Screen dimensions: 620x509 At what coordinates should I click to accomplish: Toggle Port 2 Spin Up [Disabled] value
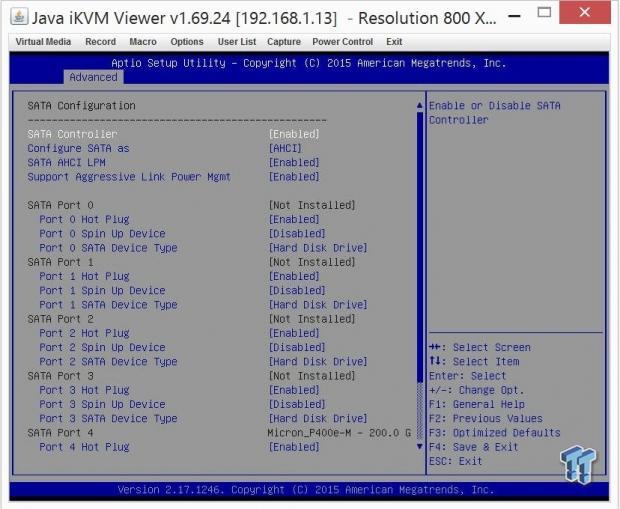coord(297,348)
